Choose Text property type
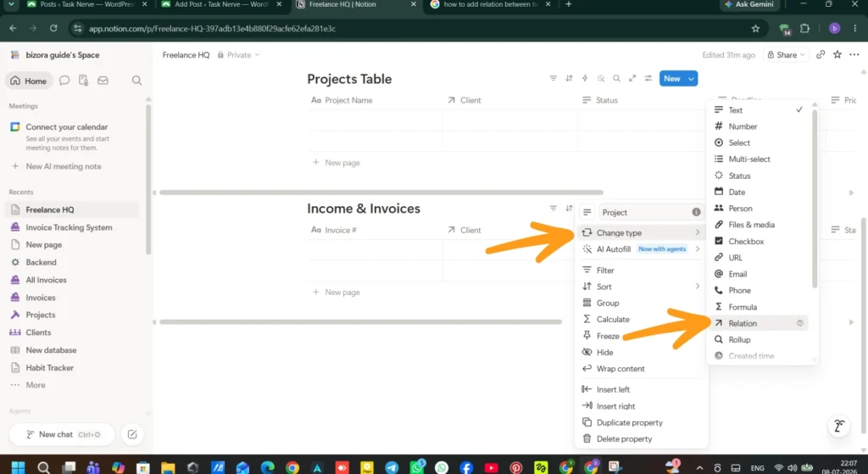Image resolution: width=868 pixels, height=474 pixels. [758, 110]
